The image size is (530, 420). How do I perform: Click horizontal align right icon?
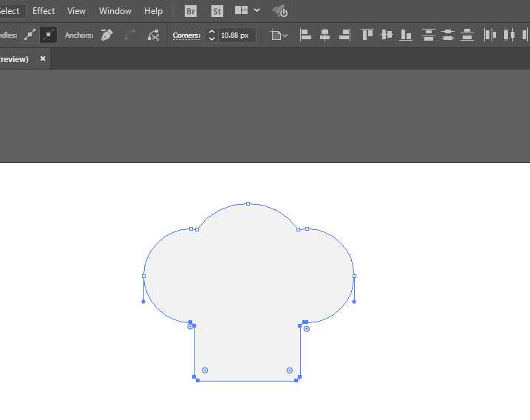tap(344, 35)
